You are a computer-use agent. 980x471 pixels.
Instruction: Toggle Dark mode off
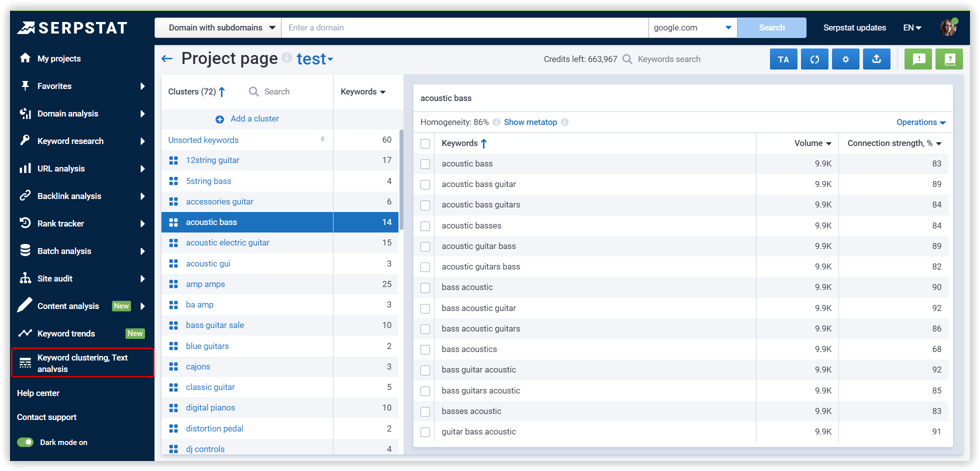(25, 442)
